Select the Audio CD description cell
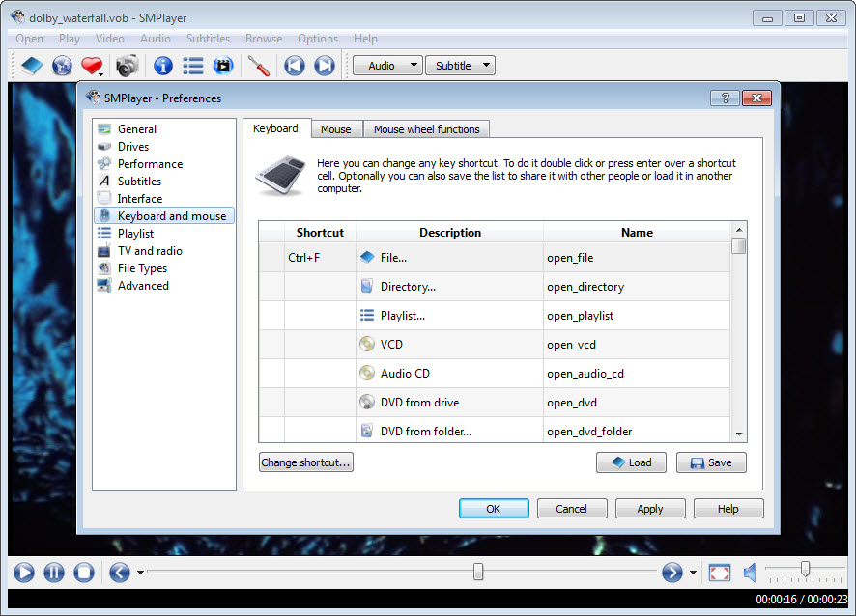 pyautogui.click(x=450, y=374)
